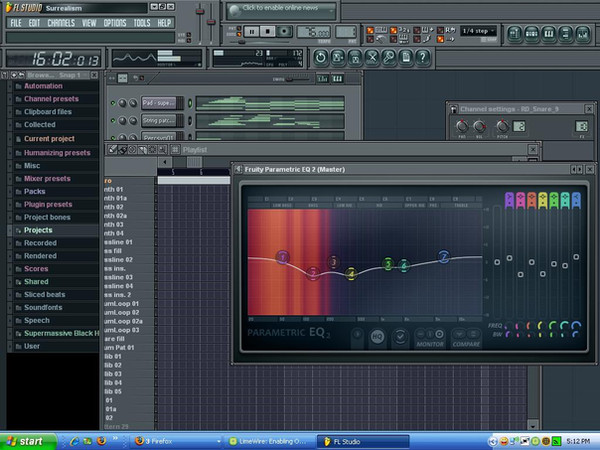Click the checkmark button in Parametric EQ
Image resolution: width=600 pixels, height=450 pixels.
(400, 336)
